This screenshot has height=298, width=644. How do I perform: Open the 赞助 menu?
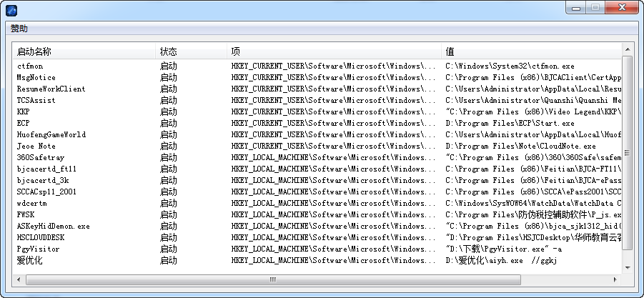coord(19,29)
